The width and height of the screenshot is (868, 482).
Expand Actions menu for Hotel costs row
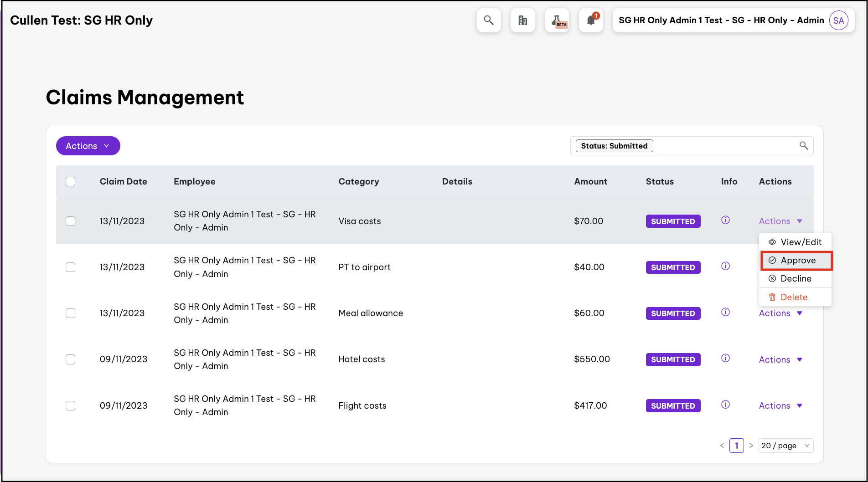click(780, 359)
